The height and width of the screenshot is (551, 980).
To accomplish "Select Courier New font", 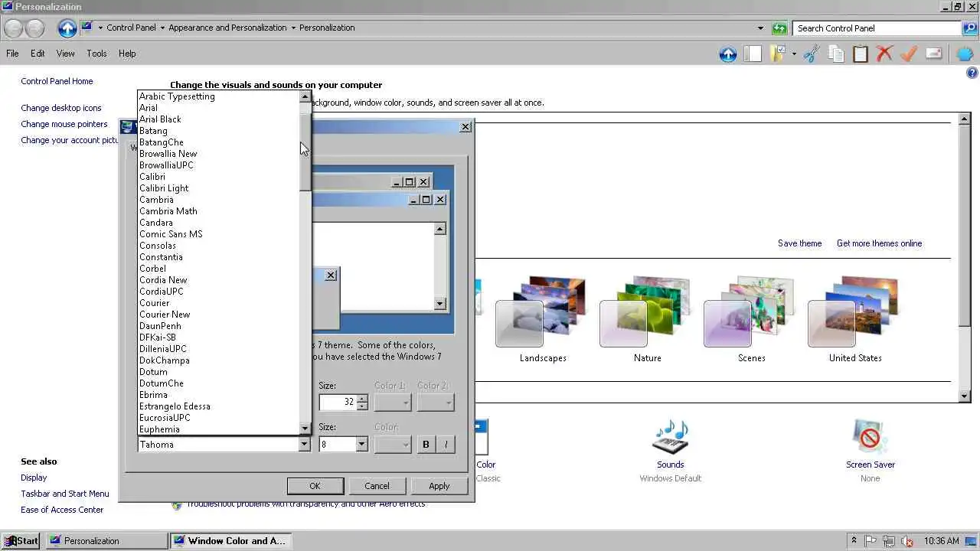I will [x=218, y=315].
